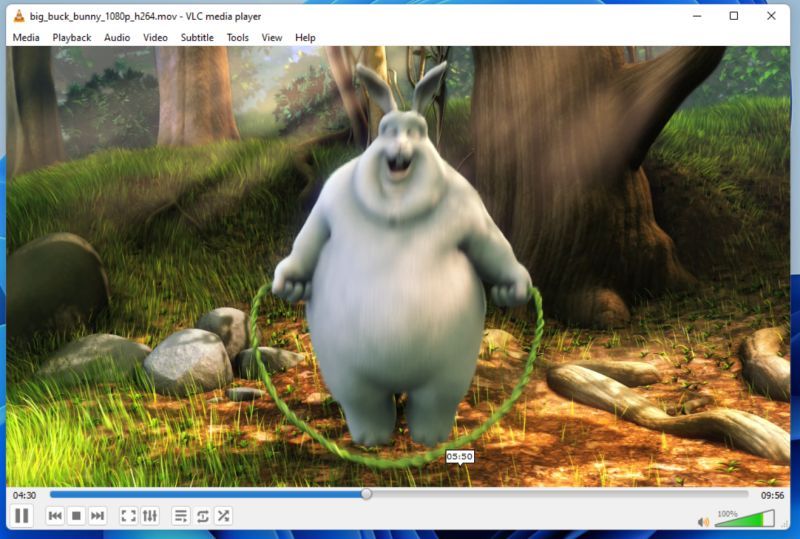Stop playback with the square button
The width and height of the screenshot is (800, 539).
pyautogui.click(x=76, y=516)
